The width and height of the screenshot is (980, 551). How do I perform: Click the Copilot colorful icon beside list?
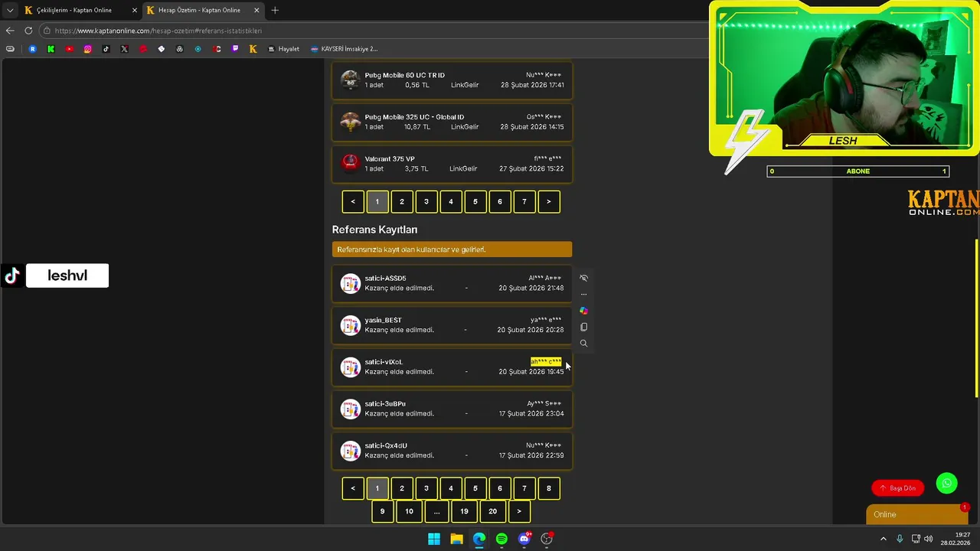click(583, 311)
